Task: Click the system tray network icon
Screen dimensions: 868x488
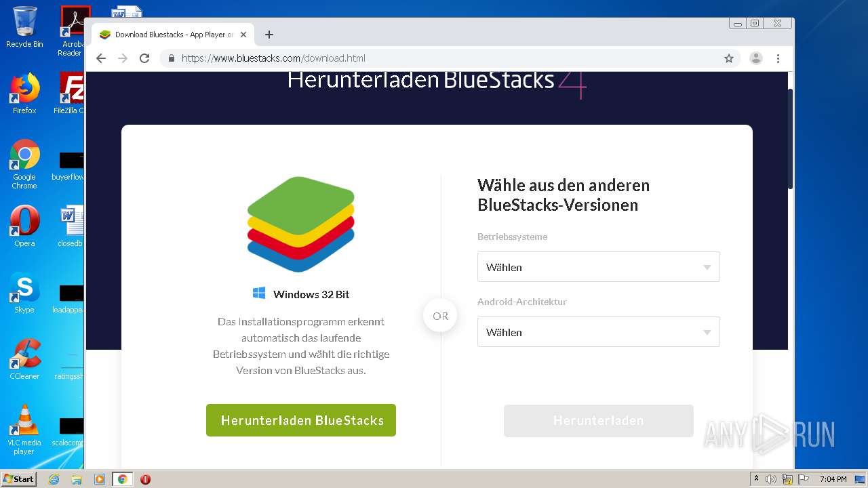Action: click(x=787, y=479)
